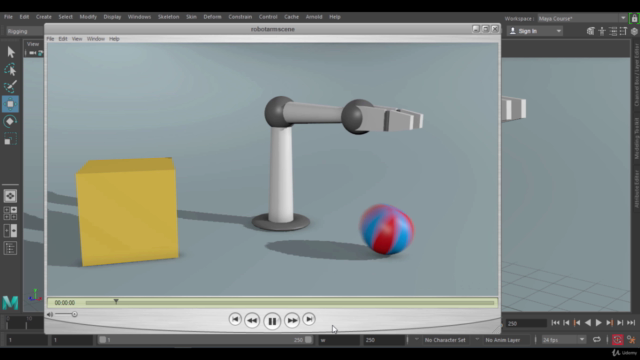
Task: Go to start of playback range
Action: (x=556, y=323)
